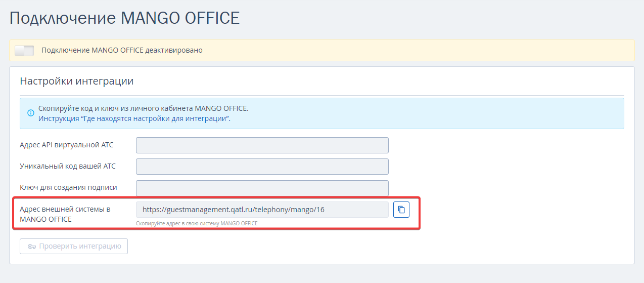
Task: Click the 'Настройки интеграции' section title
Action: (x=76, y=81)
